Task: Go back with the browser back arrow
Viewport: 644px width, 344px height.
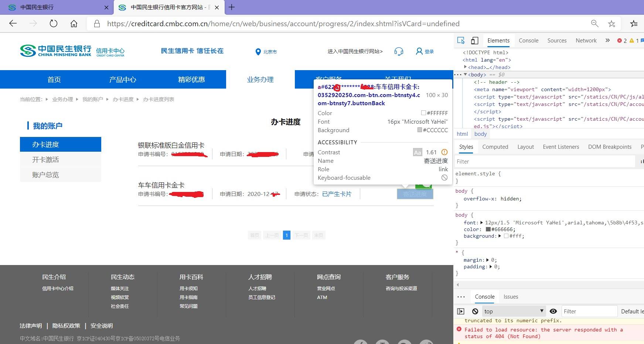Action: click(x=13, y=24)
